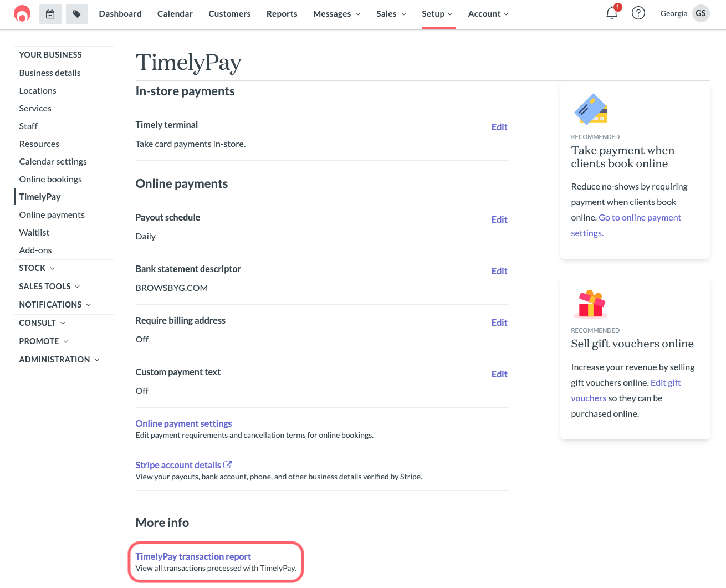Open the Reports page
Screen dimensions: 726x588
(282, 13)
